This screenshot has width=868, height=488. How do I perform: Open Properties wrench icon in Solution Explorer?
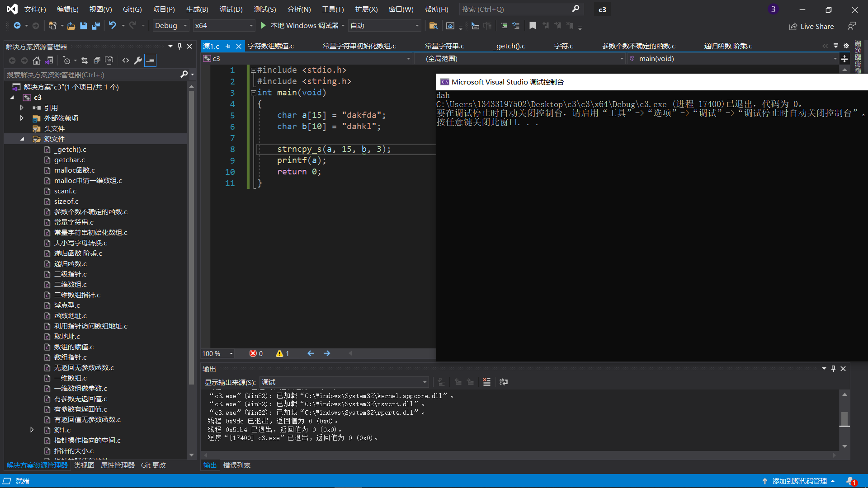[138, 61]
